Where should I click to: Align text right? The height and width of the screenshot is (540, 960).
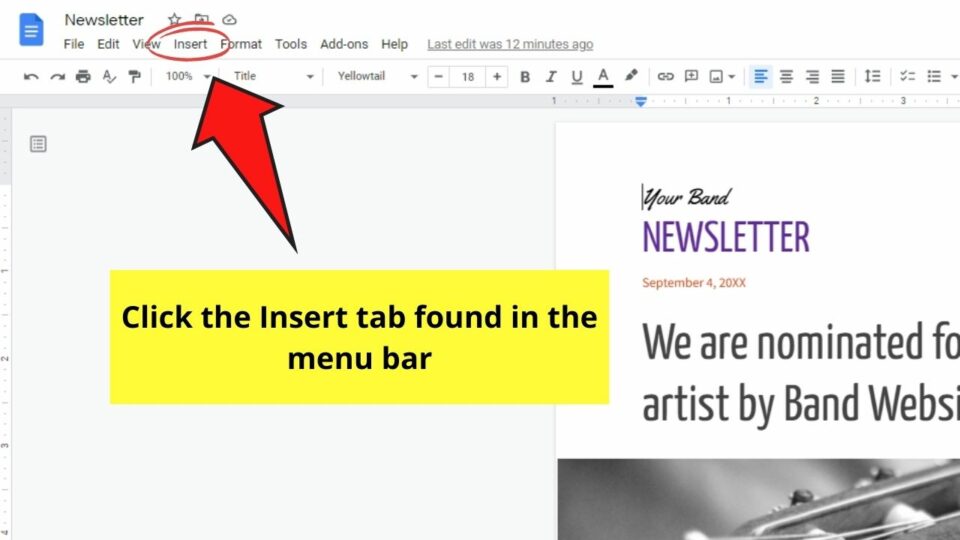[812, 77]
